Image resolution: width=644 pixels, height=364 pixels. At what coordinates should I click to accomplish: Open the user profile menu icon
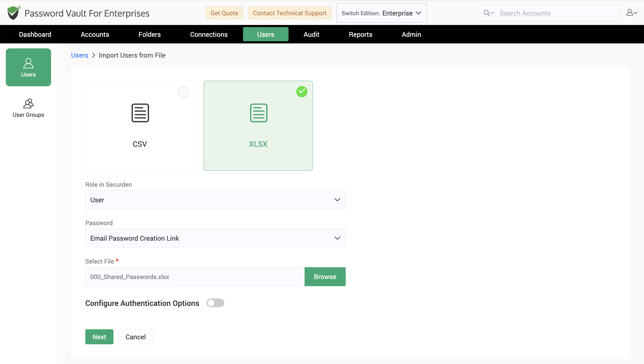coord(631,13)
